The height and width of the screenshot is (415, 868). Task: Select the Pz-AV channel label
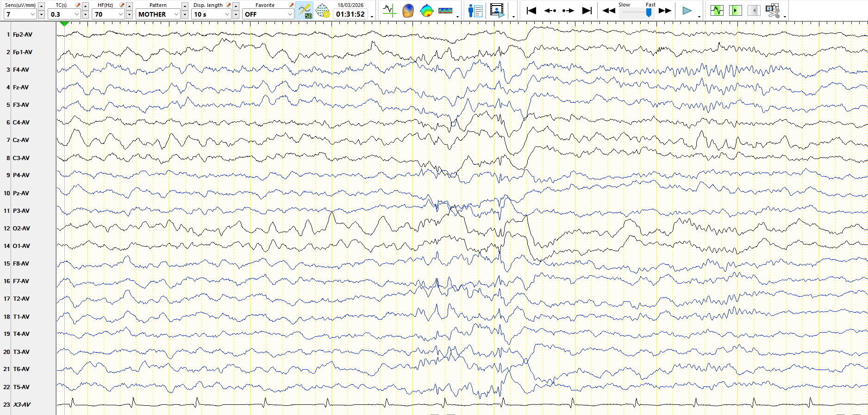21,193
